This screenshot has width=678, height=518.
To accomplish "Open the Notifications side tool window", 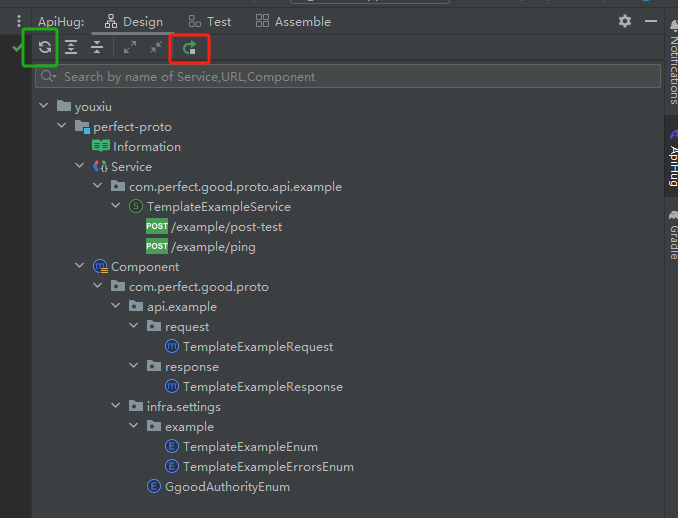I will (673, 63).
